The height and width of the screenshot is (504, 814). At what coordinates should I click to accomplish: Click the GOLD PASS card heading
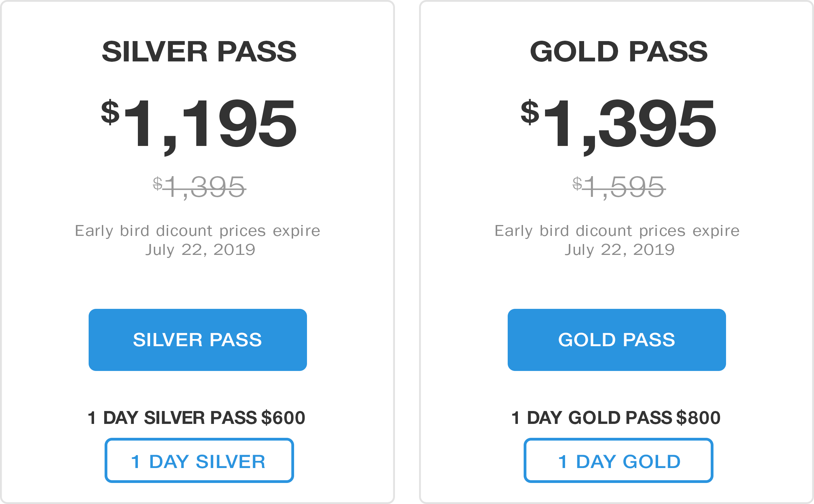[619, 52]
